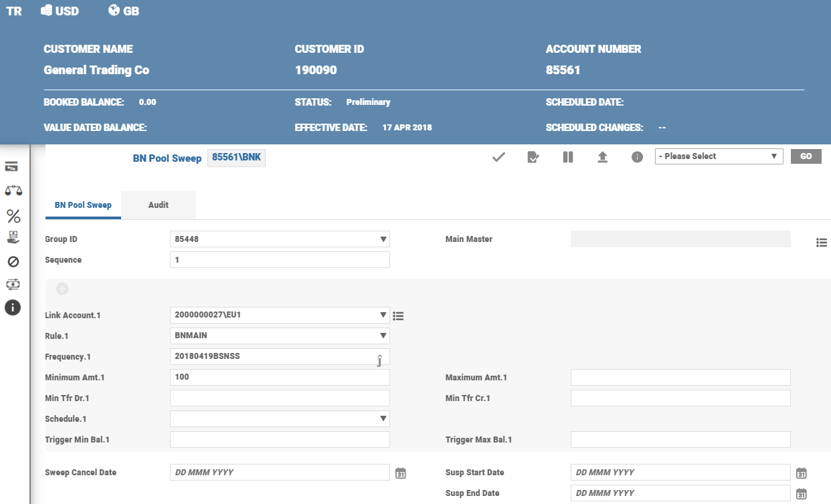This screenshot has height=504, width=831.
Task: Expand the Group ID dropdown
Action: click(x=383, y=239)
